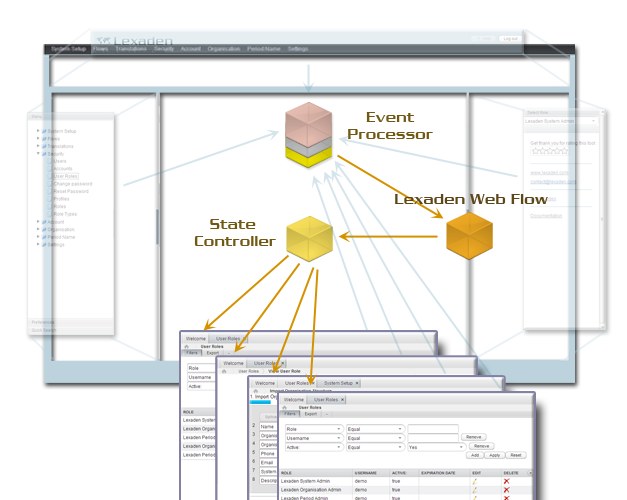Screen dimensions: 627x500
Task: Click the blue import progress bar
Action: point(260,402)
